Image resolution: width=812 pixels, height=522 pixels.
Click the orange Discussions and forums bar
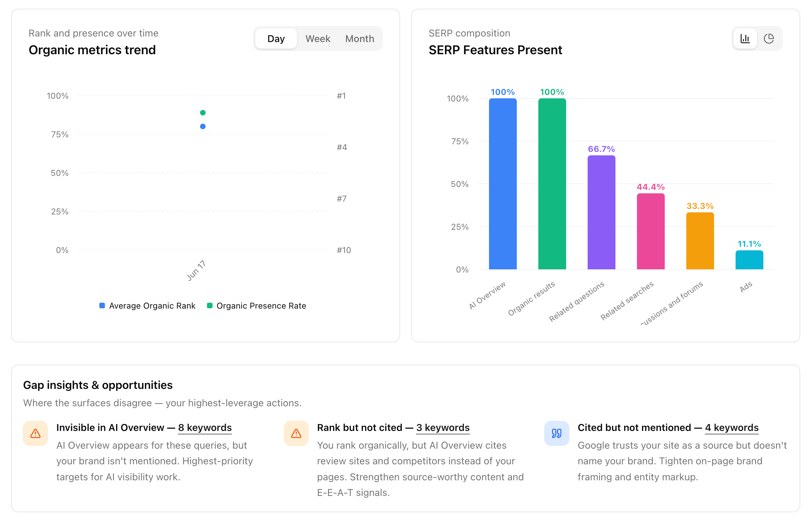pos(700,241)
